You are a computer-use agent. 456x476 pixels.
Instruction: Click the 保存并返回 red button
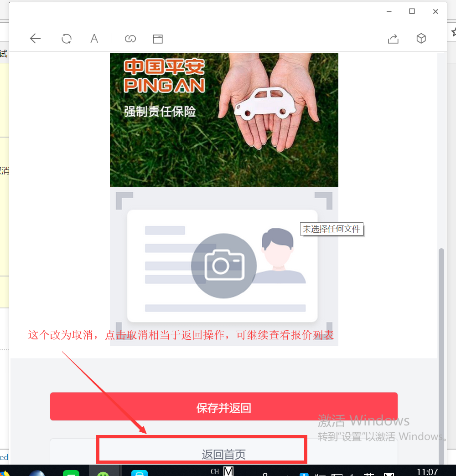tap(224, 406)
